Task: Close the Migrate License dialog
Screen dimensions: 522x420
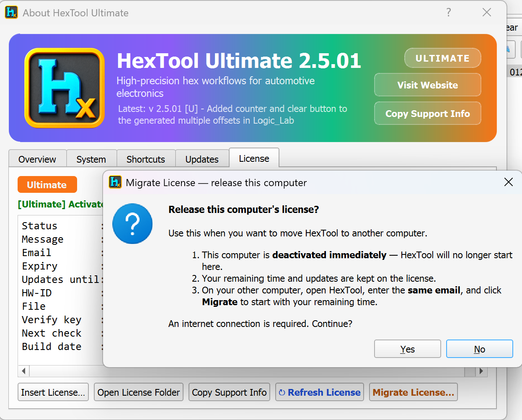Action: 509,182
